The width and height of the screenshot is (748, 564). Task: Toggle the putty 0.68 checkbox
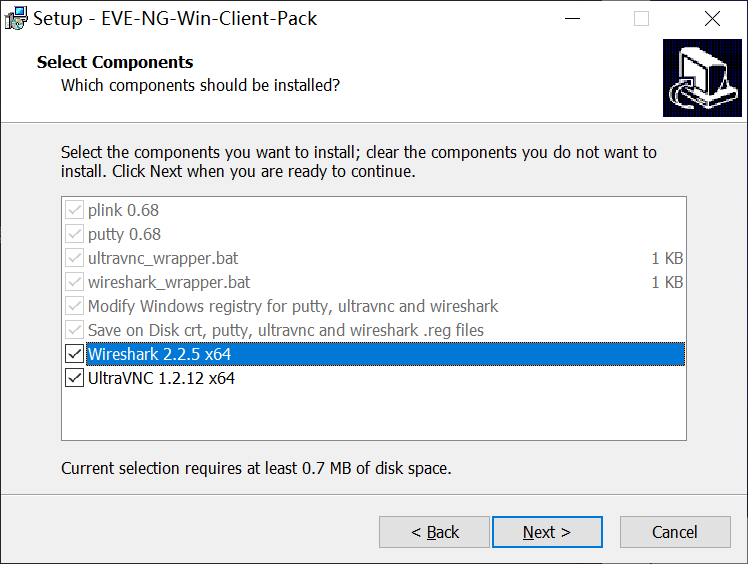pyautogui.click(x=74, y=234)
